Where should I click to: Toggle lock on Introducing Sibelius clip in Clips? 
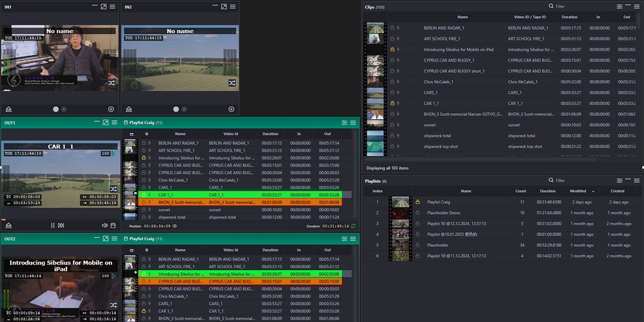pyautogui.click(x=392, y=49)
